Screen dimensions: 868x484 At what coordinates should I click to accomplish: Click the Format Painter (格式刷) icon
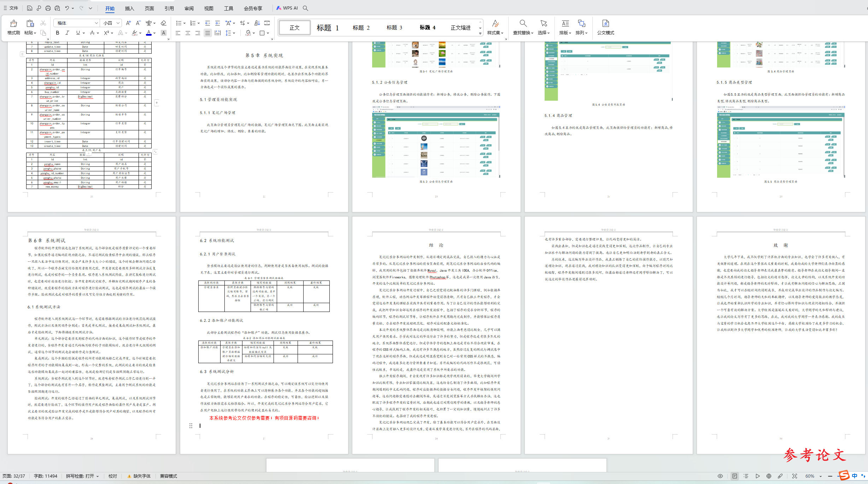(x=13, y=24)
